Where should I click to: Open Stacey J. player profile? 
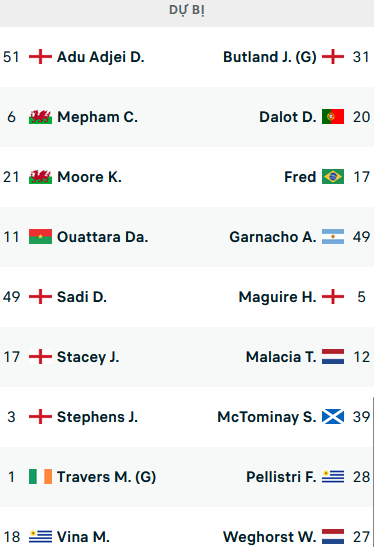88,357
